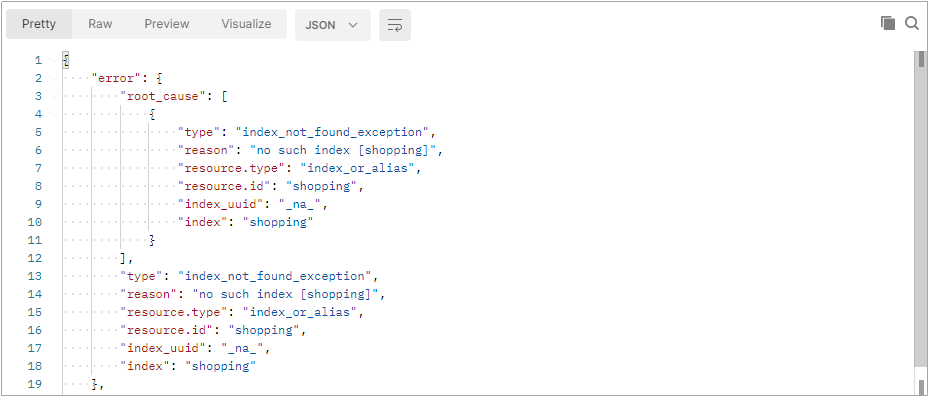The width and height of the screenshot is (928, 397).
Task: Collapse the "error" object at line 2
Action: coord(54,78)
